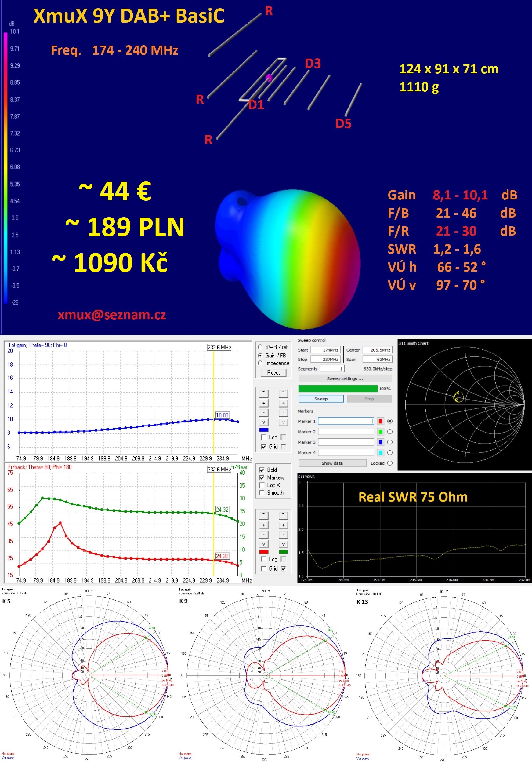Click the green 24.32 Fr/Rear value label
This screenshot has height=764, width=532.
[222, 510]
